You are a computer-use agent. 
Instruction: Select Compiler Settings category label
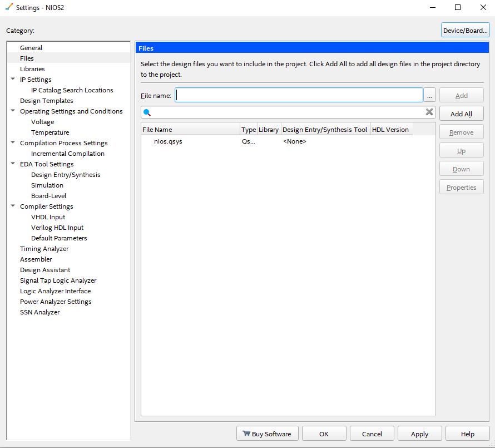tap(46, 206)
